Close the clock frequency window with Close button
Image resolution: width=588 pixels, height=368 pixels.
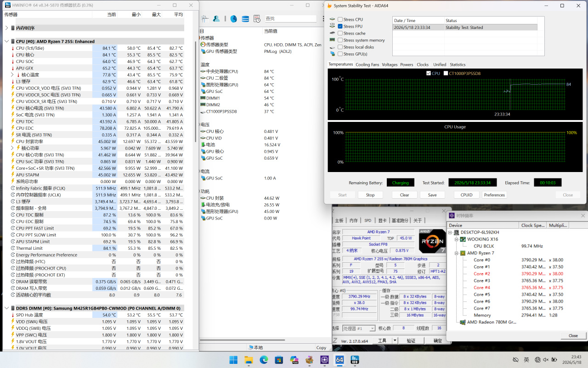point(573,336)
